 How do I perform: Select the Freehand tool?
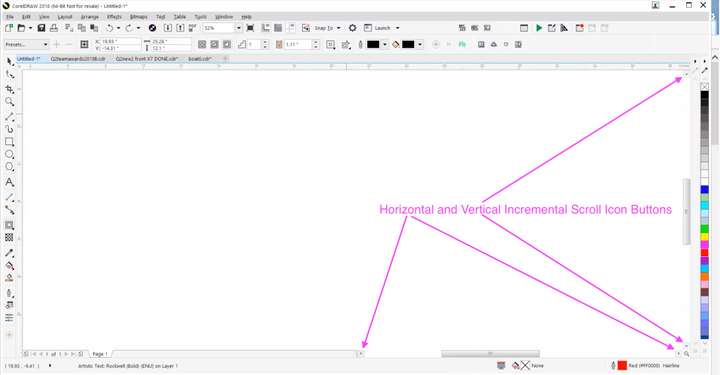(10, 117)
